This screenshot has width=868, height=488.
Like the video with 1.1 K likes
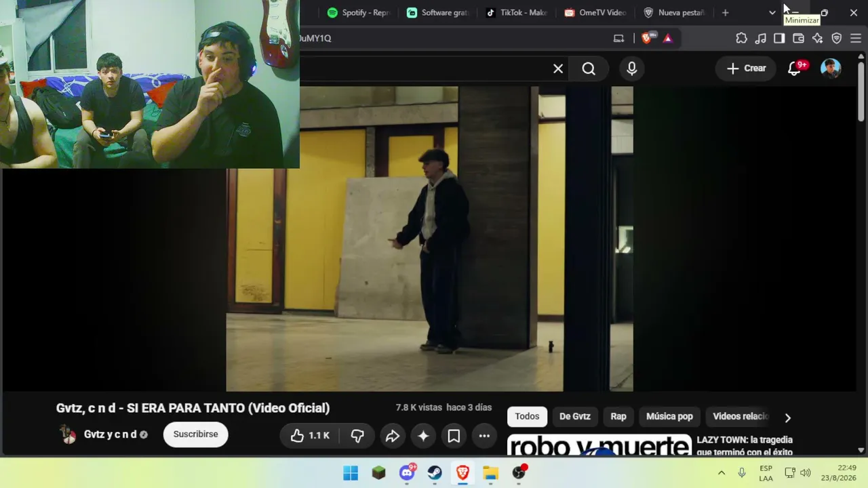[x=310, y=436]
